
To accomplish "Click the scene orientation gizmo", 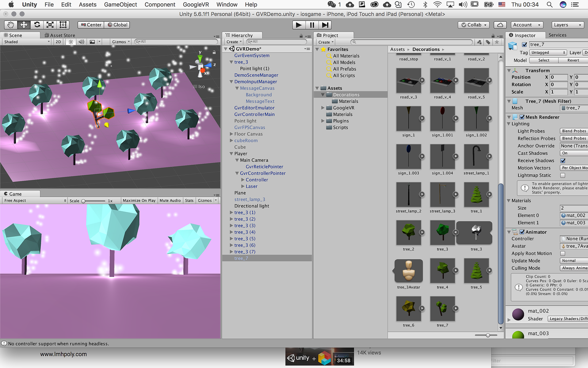I will tap(200, 66).
